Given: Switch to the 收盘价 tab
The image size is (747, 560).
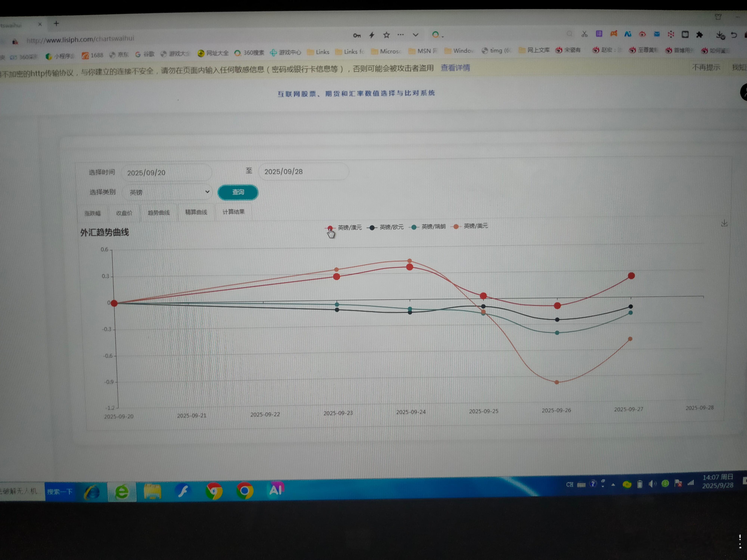Looking at the screenshot, I should (124, 213).
